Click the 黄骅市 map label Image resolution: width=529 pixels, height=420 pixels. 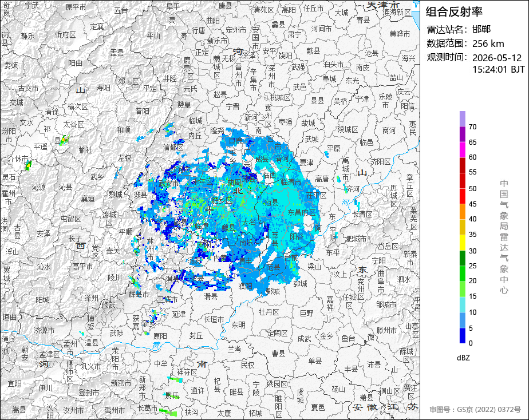[400, 34]
